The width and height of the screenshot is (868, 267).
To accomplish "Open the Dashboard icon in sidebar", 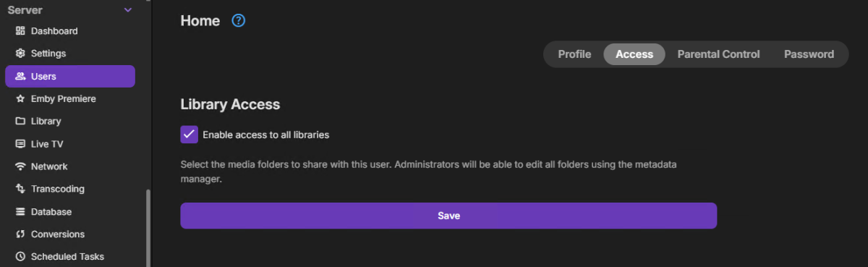I will click(x=20, y=31).
